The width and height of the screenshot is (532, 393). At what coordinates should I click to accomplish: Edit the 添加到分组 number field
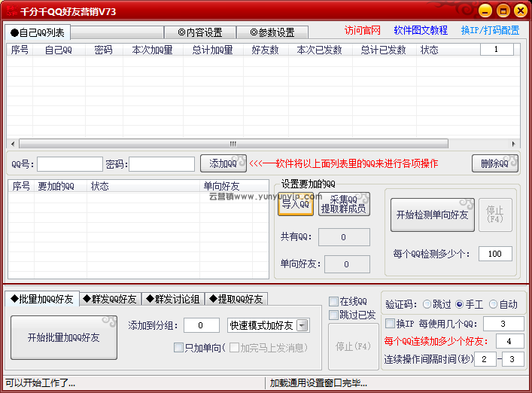[x=202, y=325]
